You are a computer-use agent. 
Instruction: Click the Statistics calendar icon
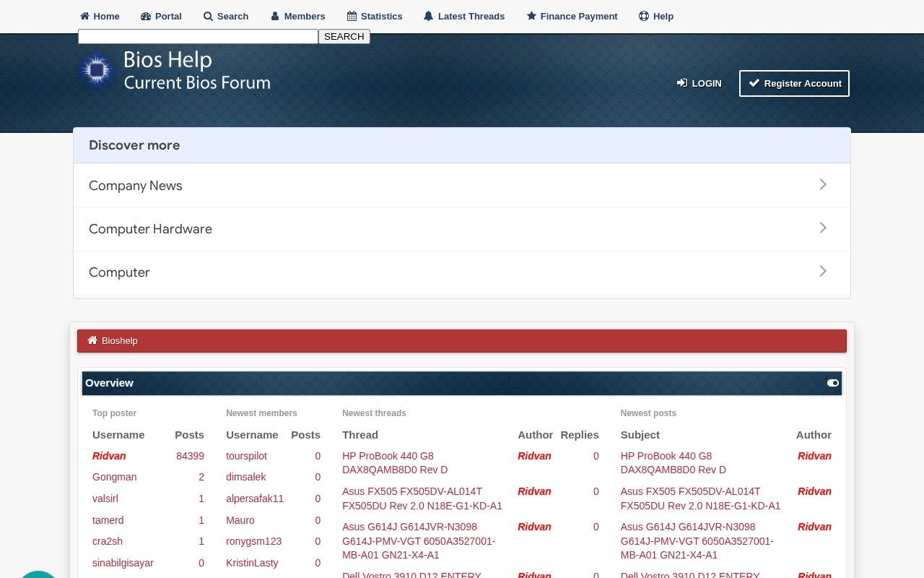(x=352, y=16)
